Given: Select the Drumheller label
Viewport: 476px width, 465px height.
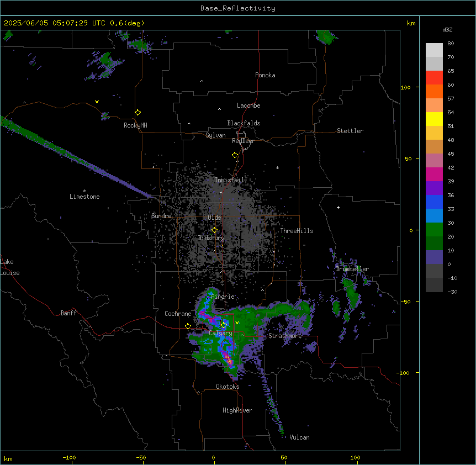Looking at the screenshot, I should [352, 269].
